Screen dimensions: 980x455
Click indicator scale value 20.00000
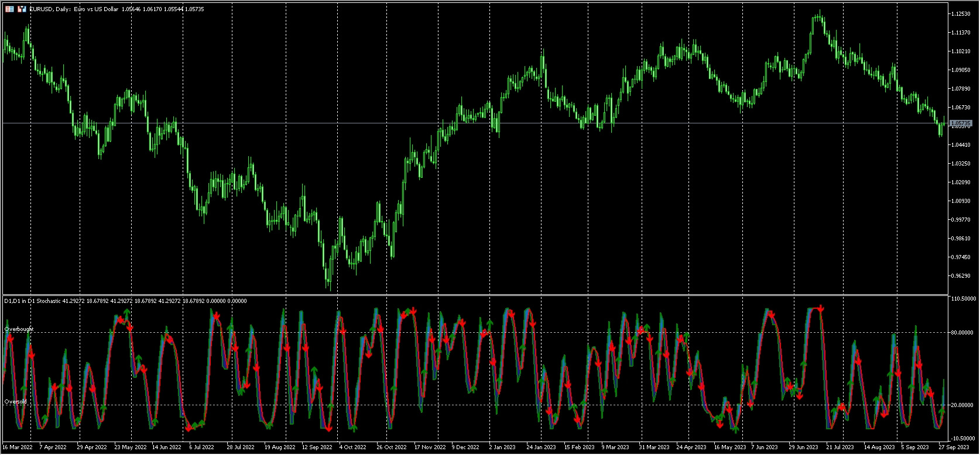pos(962,405)
